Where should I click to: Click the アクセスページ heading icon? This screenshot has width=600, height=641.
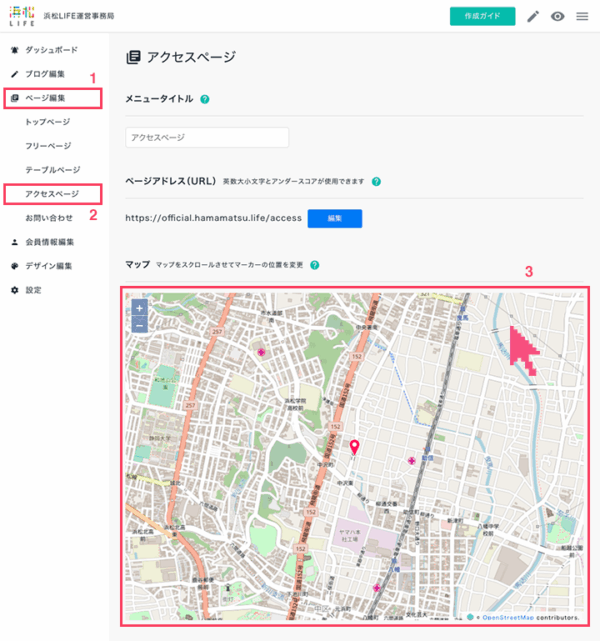(x=134, y=57)
